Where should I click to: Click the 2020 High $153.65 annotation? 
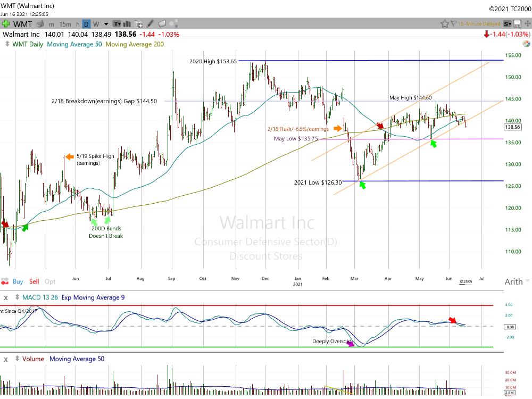pyautogui.click(x=213, y=61)
